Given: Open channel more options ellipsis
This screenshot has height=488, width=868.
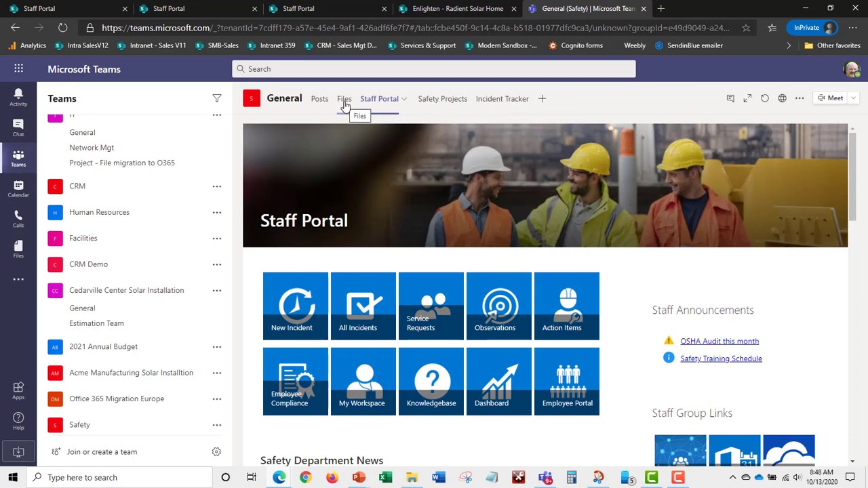Looking at the screenshot, I should point(800,98).
